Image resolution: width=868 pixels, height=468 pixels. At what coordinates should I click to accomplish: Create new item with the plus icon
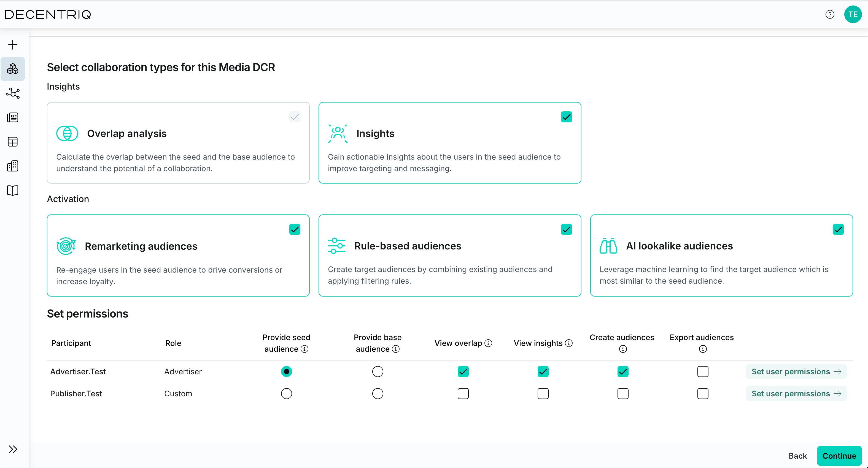tap(12, 44)
